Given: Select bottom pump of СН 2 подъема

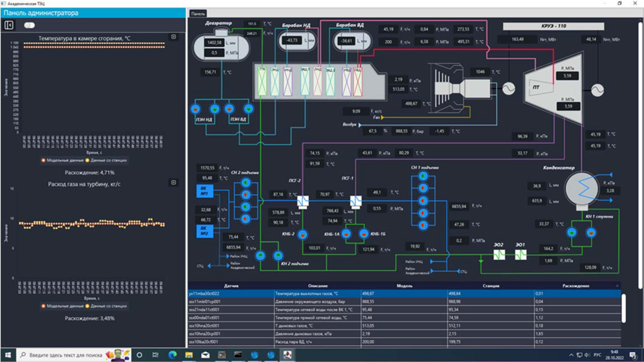Looking at the screenshot, I should pos(245,219).
